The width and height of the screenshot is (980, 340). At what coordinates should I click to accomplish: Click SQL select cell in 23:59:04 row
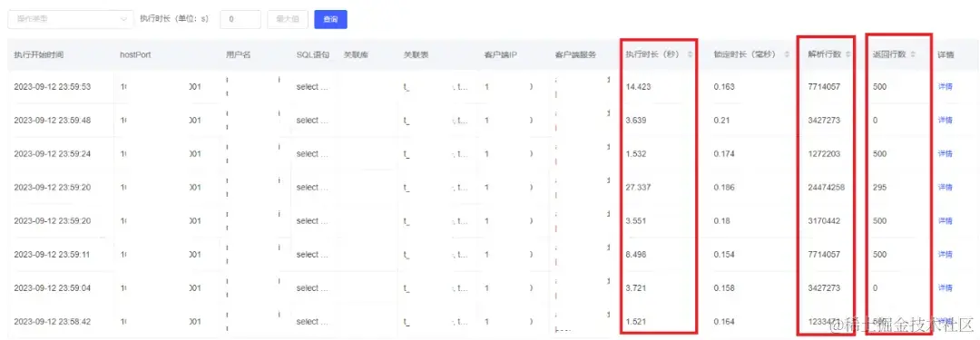(x=312, y=288)
